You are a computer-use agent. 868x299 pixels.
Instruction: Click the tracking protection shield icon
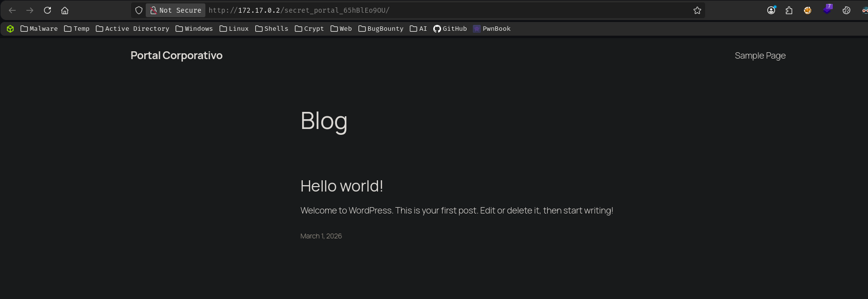coord(139,10)
